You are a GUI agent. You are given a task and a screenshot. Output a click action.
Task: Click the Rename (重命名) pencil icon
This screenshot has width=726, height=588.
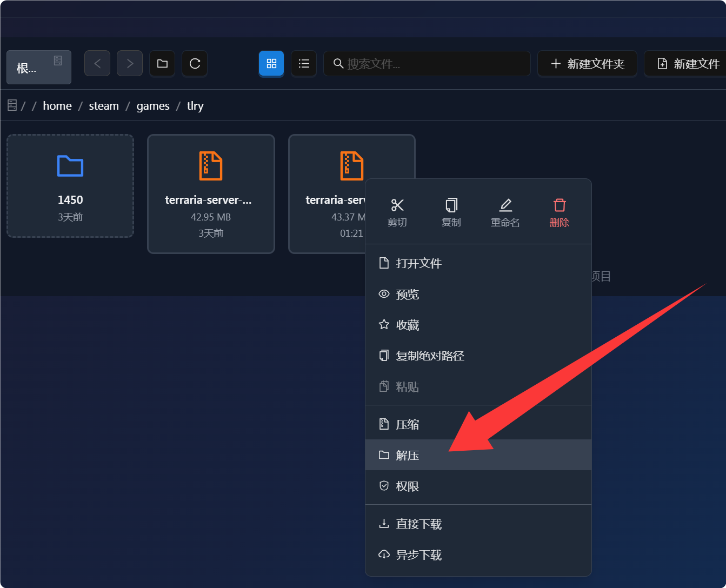pos(505,205)
